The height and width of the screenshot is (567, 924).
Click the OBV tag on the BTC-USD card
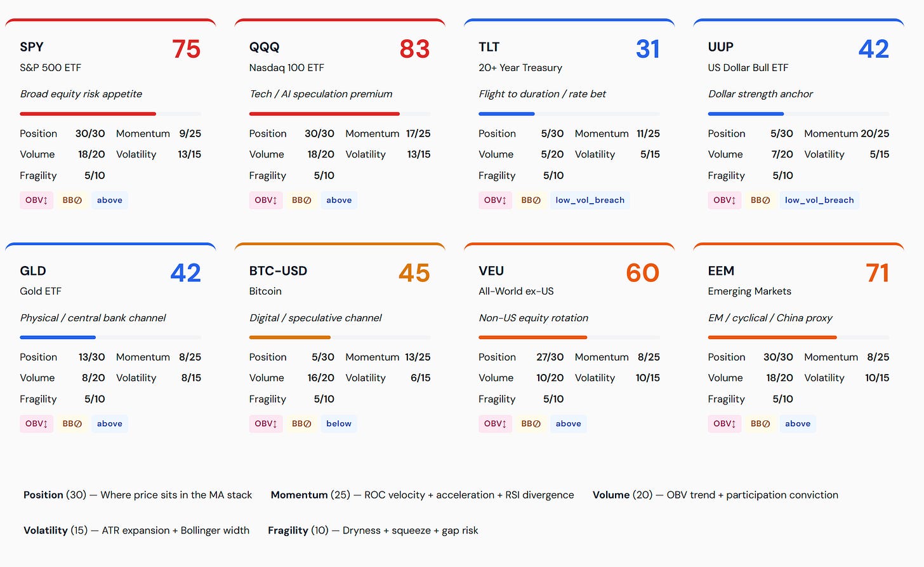(266, 424)
